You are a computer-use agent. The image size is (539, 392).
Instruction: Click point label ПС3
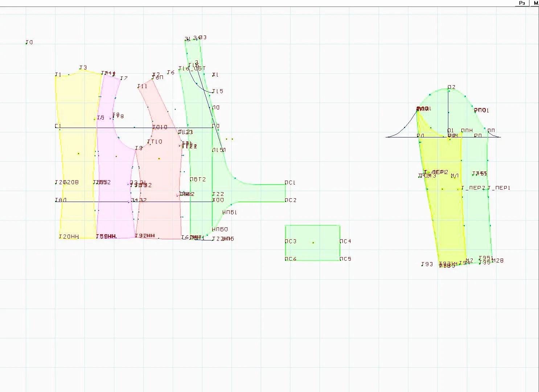click(291, 242)
